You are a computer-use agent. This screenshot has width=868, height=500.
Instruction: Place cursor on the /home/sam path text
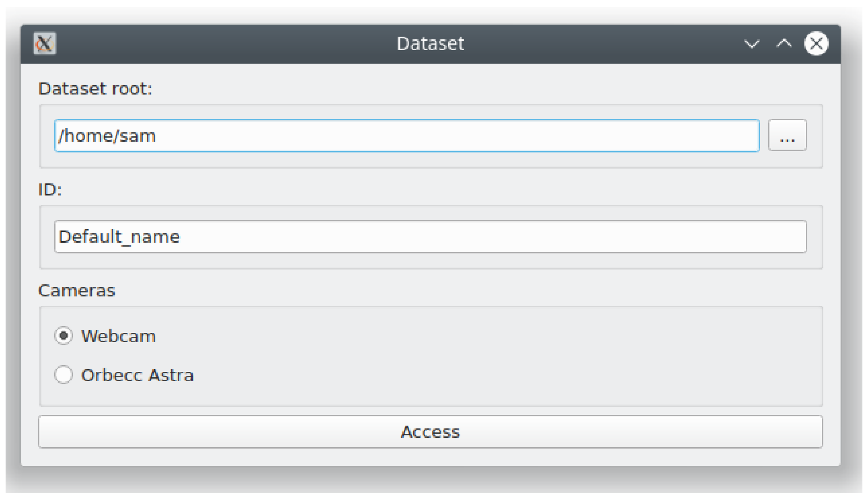107,136
